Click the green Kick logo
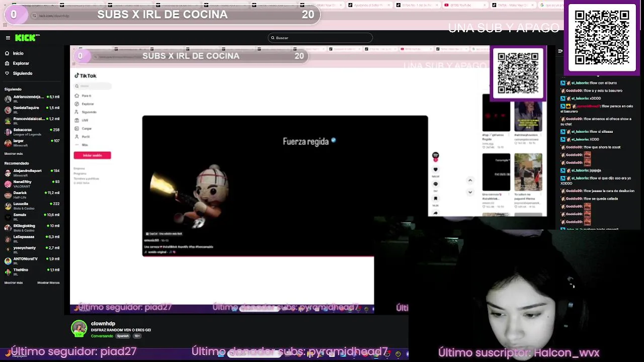 (27, 38)
